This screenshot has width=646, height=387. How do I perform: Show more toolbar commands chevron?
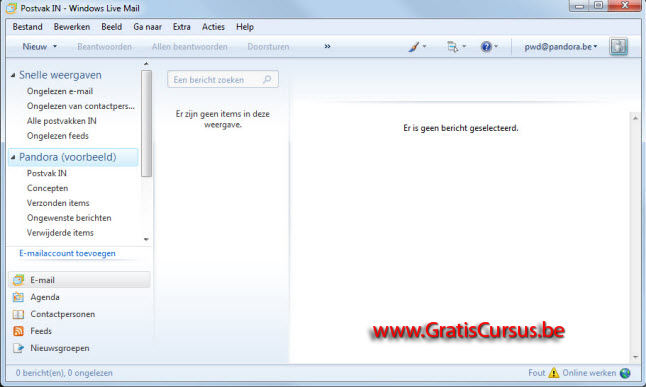pos(327,46)
